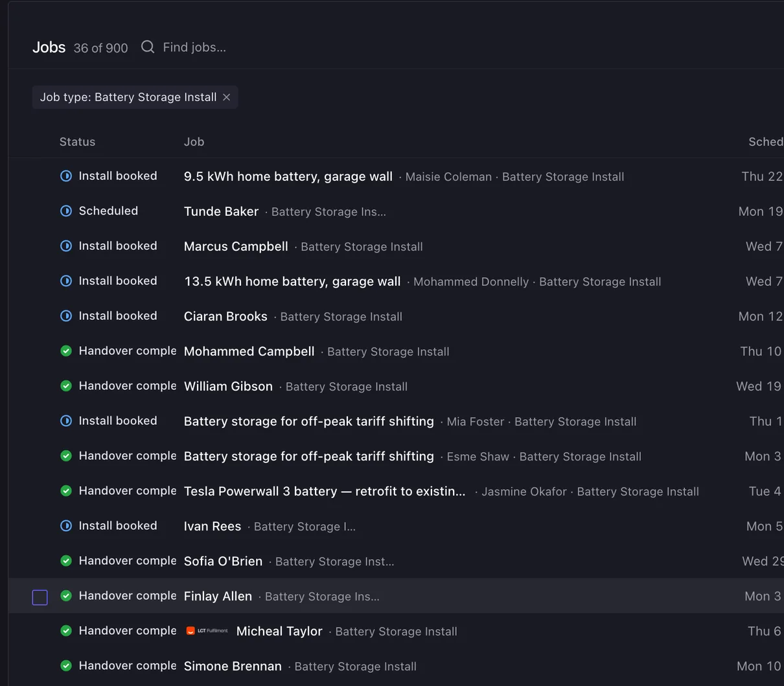Sort by the Status column header
Screen dimensions: 784x686
coord(77,142)
